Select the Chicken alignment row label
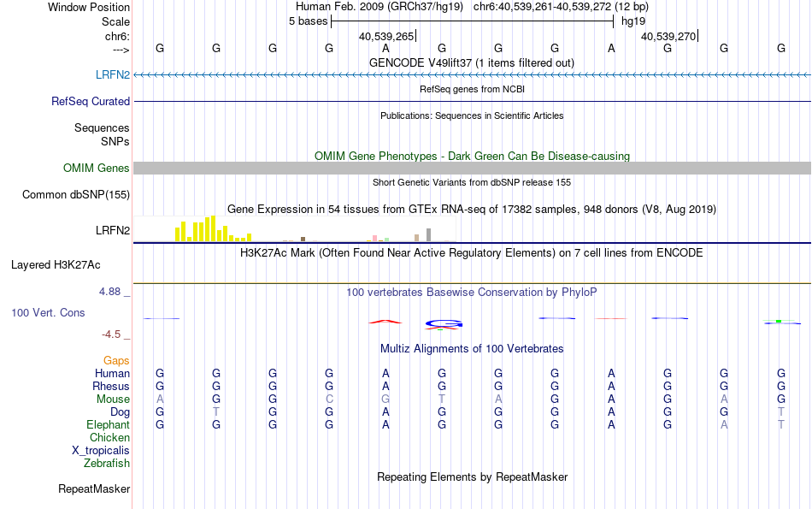Image resolution: width=812 pixels, height=509 pixels. point(109,437)
